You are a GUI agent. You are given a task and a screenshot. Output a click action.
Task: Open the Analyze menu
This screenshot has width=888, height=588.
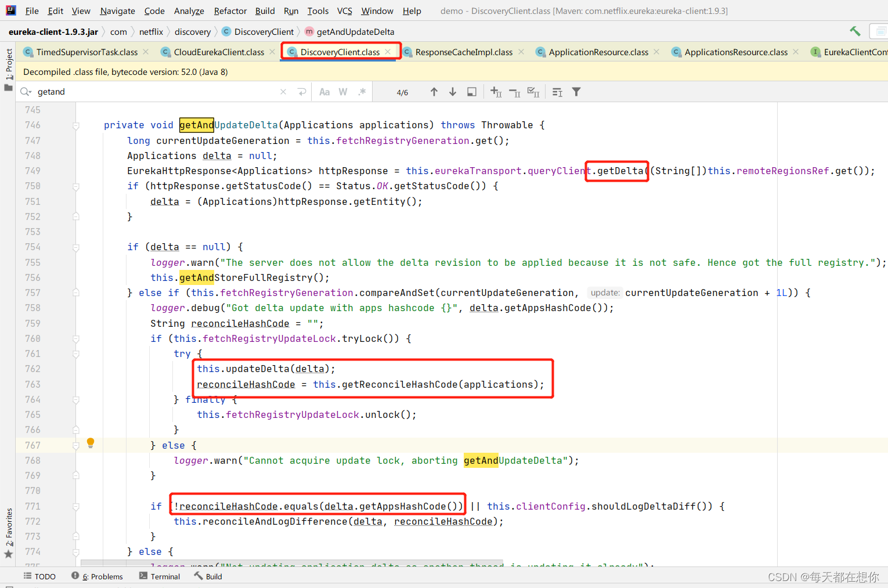[x=189, y=11]
